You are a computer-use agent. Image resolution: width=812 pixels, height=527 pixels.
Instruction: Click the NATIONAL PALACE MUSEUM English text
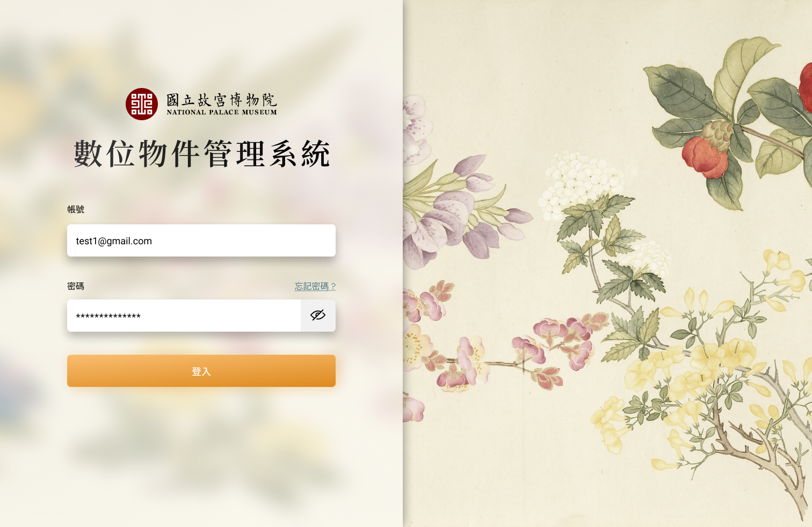(222, 112)
